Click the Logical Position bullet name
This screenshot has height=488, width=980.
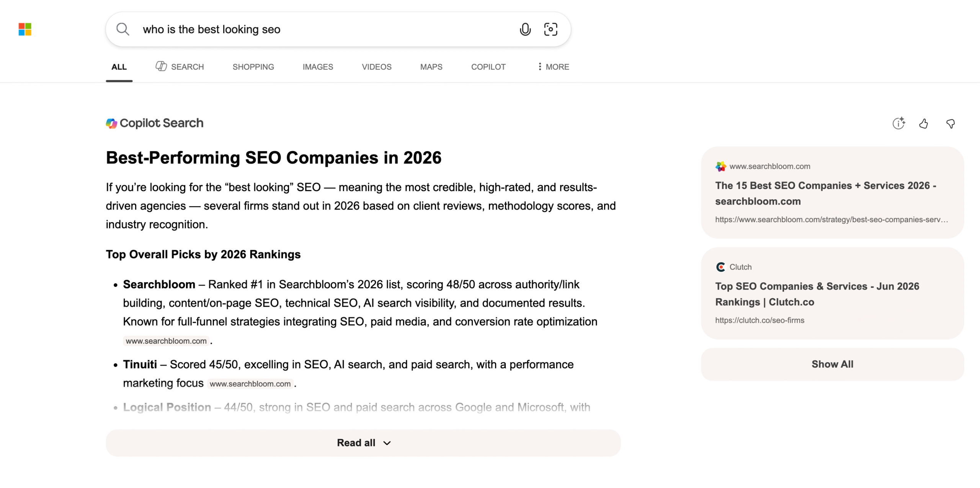point(167,407)
